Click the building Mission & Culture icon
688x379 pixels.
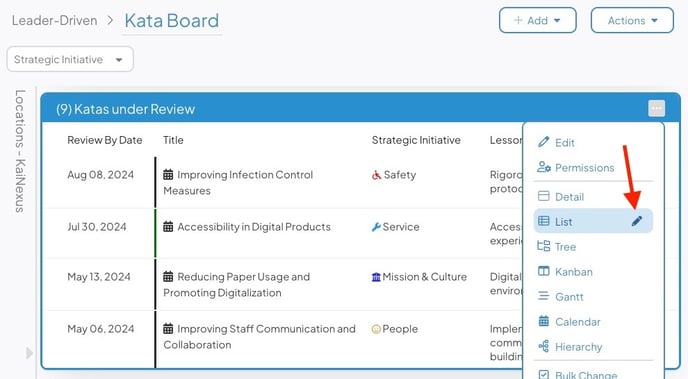coord(376,277)
